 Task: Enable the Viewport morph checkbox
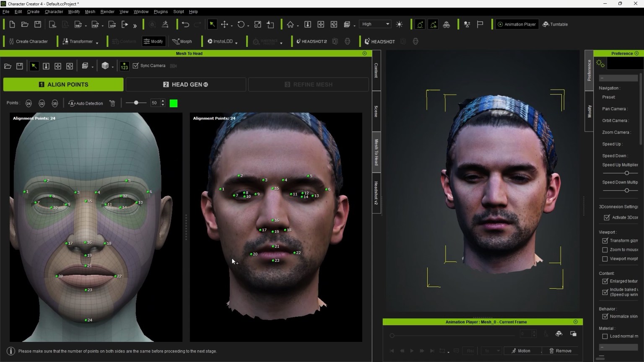tap(605, 259)
